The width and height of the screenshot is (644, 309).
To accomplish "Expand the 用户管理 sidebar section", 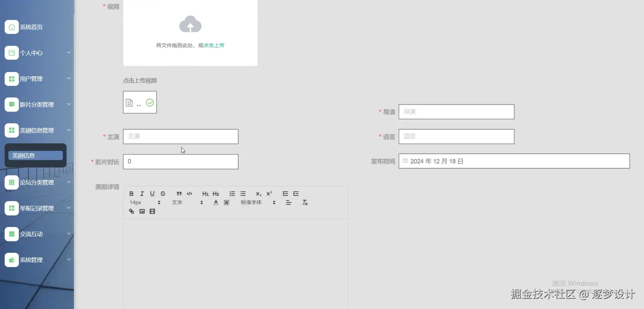I will pos(32,78).
